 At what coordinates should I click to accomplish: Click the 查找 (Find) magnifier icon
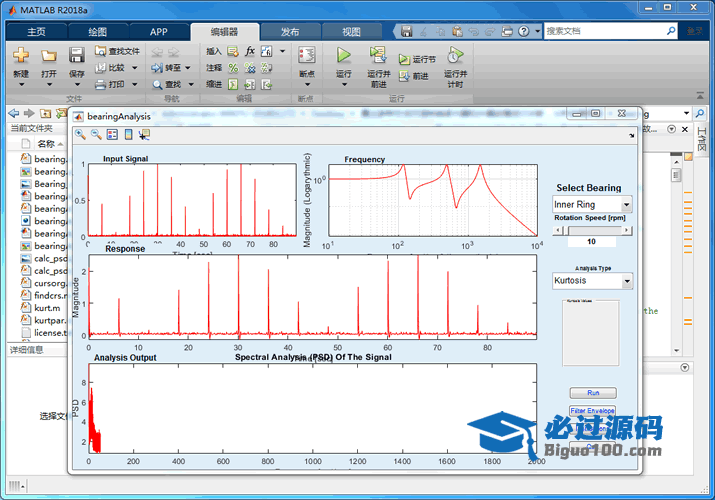[x=157, y=85]
